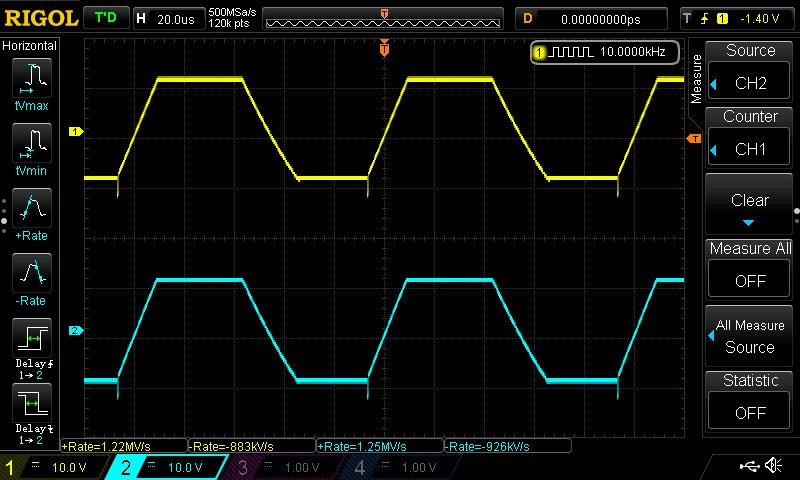Click the left menu page indicator dots
Image resolution: width=800 pixels, height=480 pixels.
pyautogui.click(x=4, y=216)
